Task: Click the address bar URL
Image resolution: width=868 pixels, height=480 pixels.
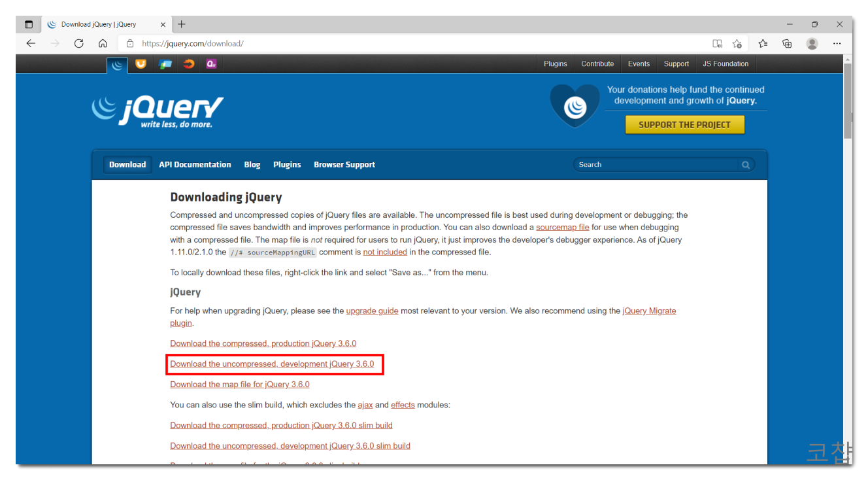Action: pos(193,44)
